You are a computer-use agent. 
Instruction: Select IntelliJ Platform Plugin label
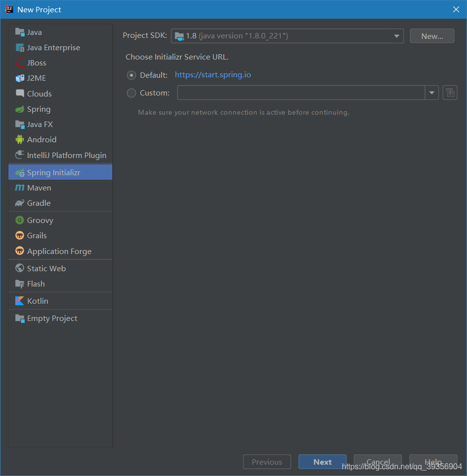click(67, 155)
